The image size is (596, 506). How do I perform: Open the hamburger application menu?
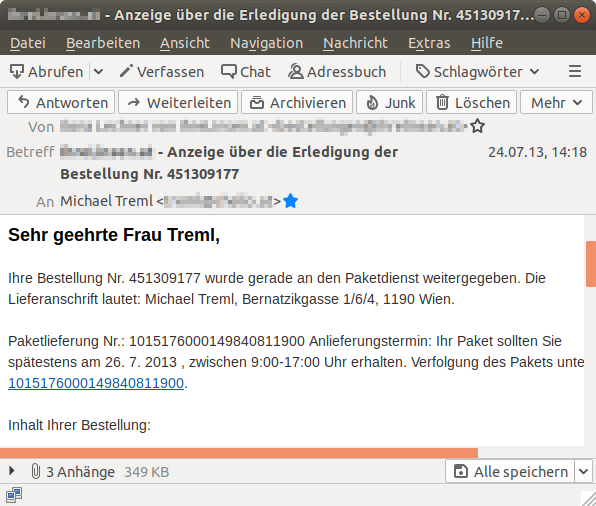coord(575,71)
